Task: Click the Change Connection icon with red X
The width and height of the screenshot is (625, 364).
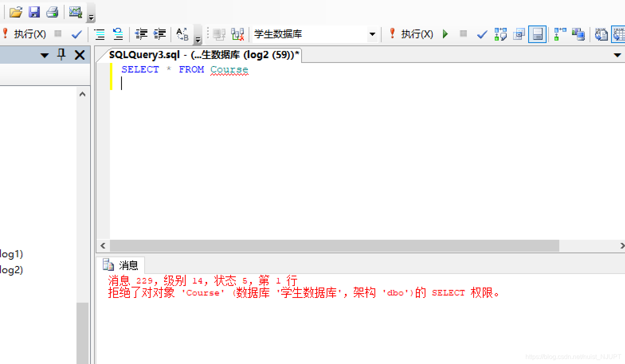Action: 237,34
